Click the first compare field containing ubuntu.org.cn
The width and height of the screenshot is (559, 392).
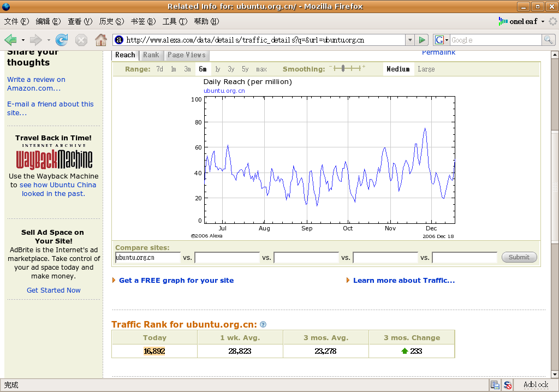pyautogui.click(x=147, y=257)
